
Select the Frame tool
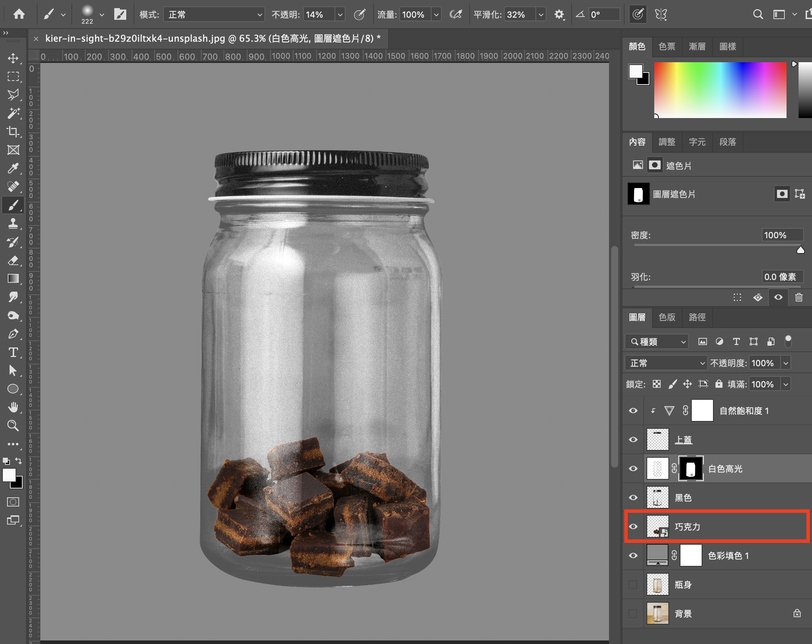click(13, 150)
